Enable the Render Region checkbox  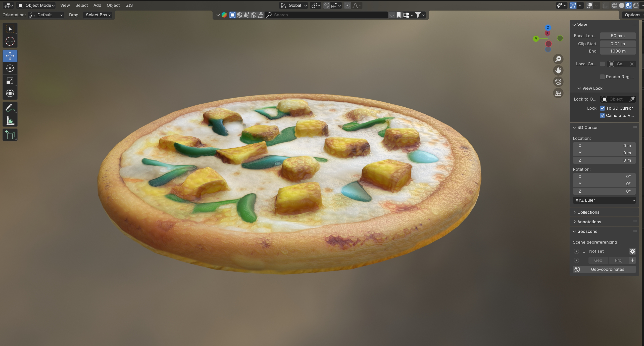click(602, 77)
